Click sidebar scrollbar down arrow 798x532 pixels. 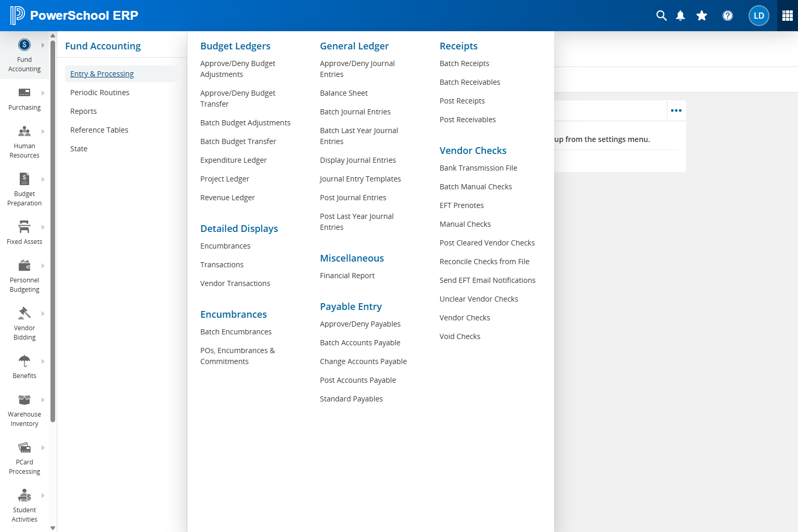pos(53,528)
